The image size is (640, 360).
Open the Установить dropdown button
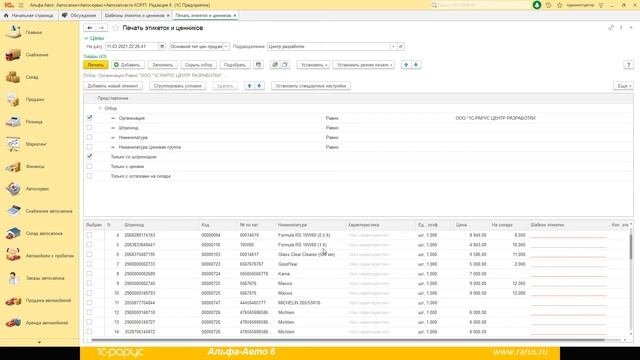click(x=313, y=65)
